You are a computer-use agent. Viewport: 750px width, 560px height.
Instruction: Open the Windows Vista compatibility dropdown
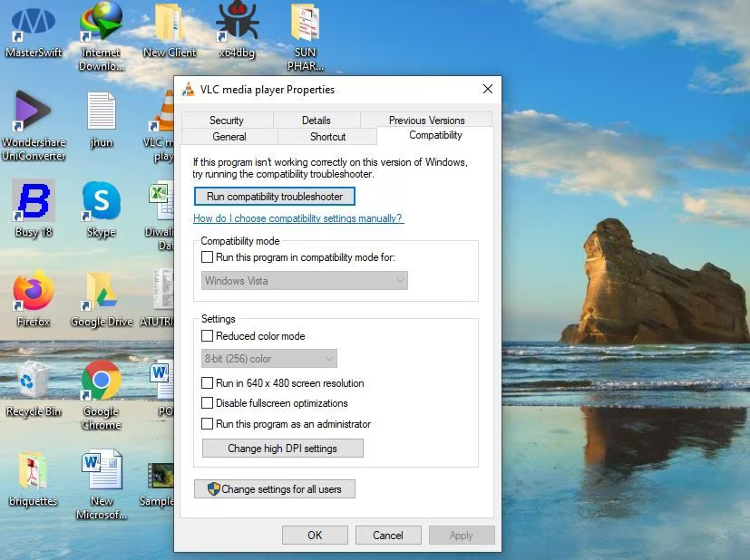click(304, 281)
